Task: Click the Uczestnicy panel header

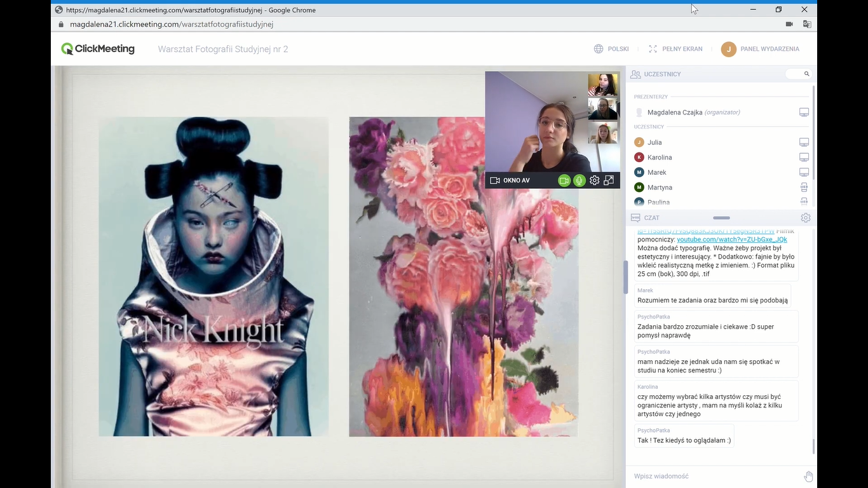Action: pyautogui.click(x=662, y=74)
